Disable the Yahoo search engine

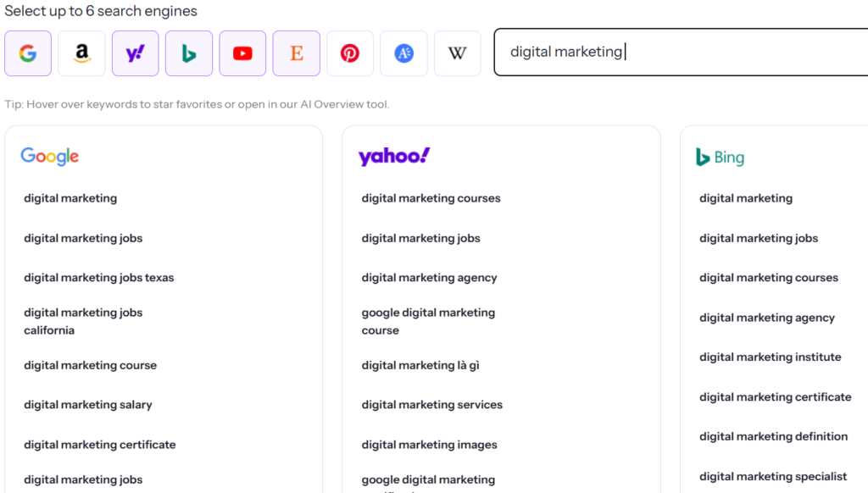(x=136, y=53)
